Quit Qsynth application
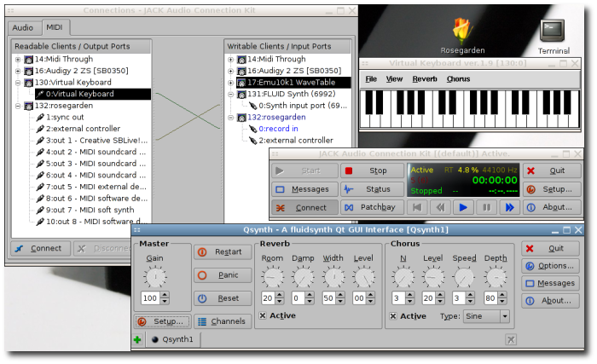 (x=551, y=248)
